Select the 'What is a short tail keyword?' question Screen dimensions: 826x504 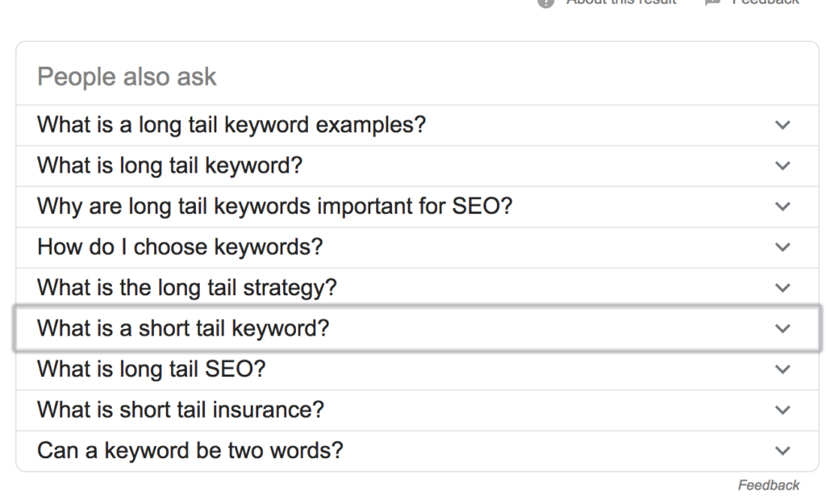coord(182,328)
